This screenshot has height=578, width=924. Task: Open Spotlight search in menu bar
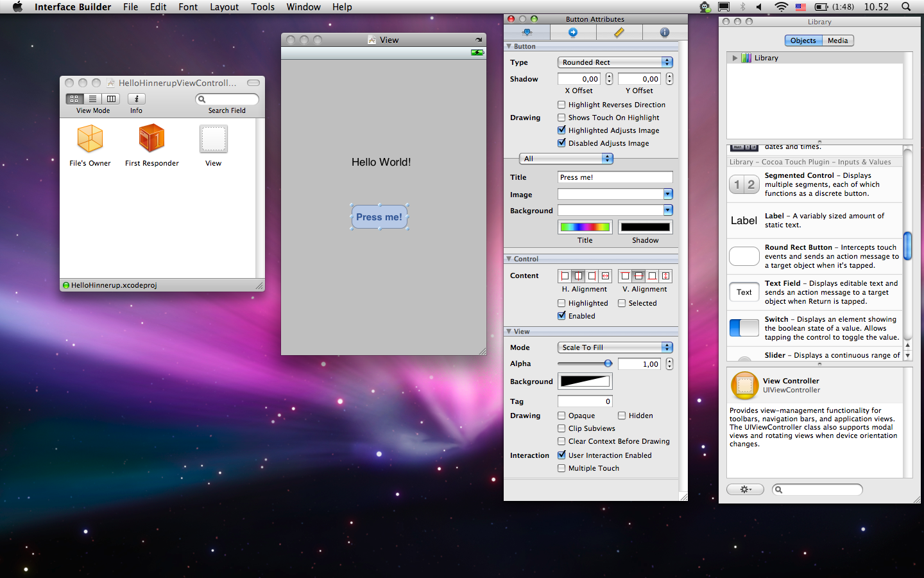906,6
